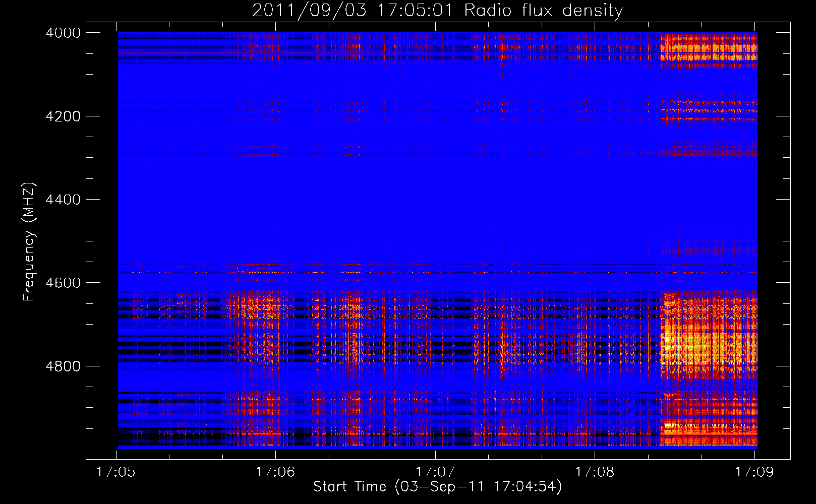Click the 4800 frequency tick label
This screenshot has width=816, height=504.
coord(63,366)
